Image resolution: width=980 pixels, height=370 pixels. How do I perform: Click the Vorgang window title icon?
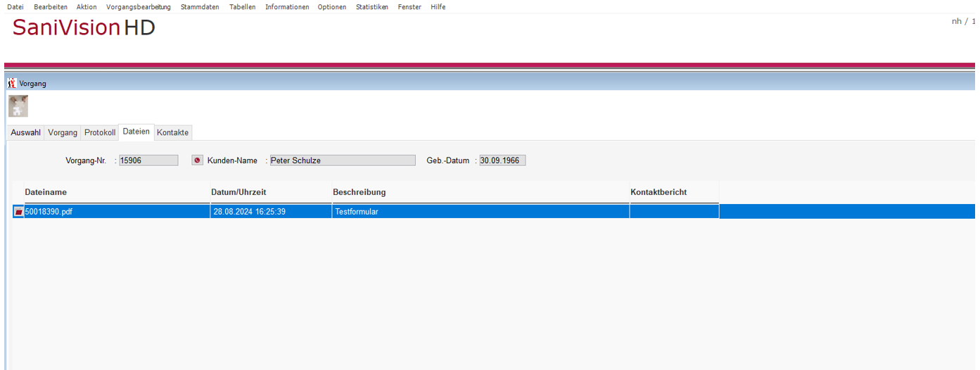click(x=12, y=83)
